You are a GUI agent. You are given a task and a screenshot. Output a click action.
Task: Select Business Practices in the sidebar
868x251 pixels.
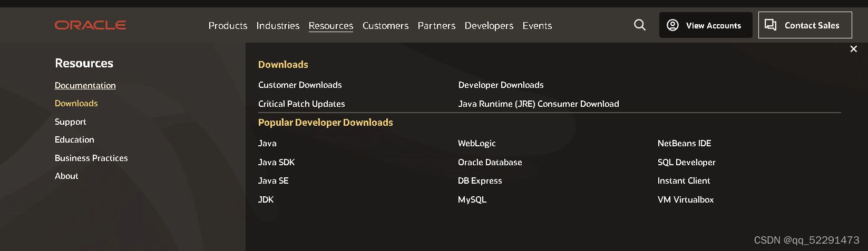click(91, 158)
